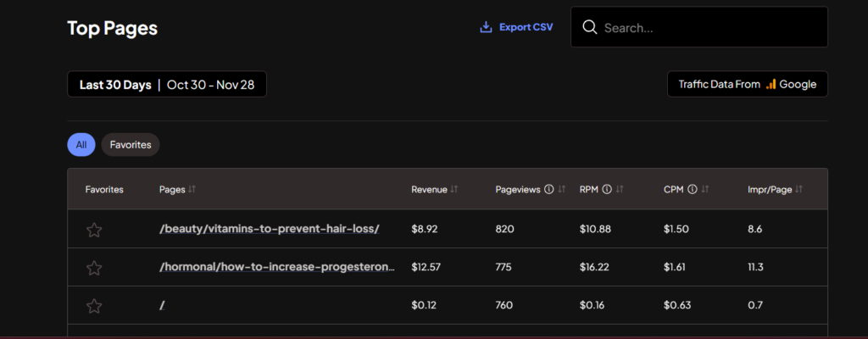Viewport: 868px width, 339px height.
Task: Click the magnifier icon in search box
Action: (590, 27)
